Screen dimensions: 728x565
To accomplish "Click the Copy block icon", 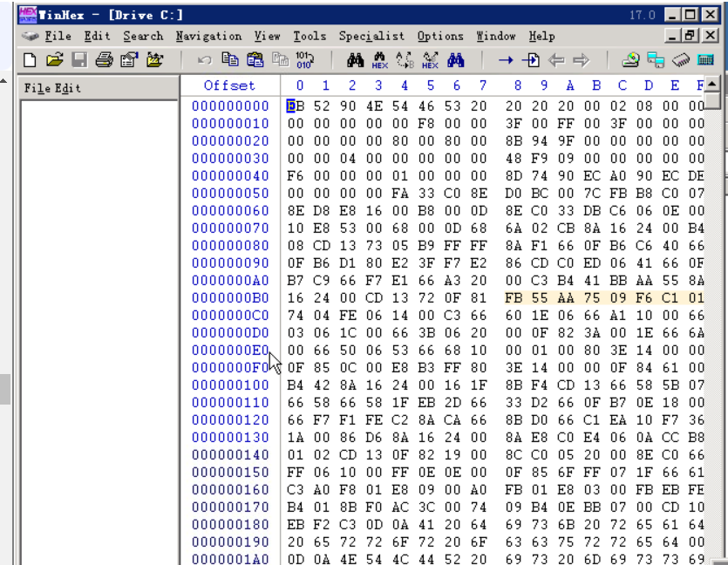I will 230,60.
